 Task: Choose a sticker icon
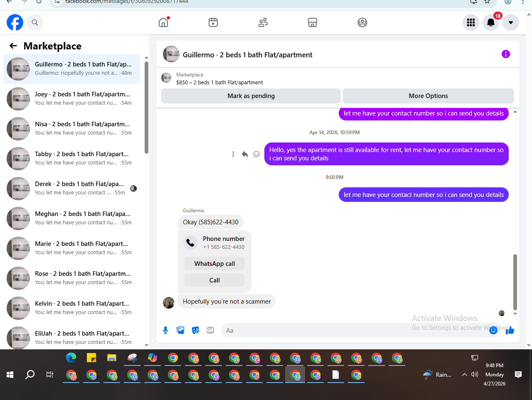click(x=195, y=330)
